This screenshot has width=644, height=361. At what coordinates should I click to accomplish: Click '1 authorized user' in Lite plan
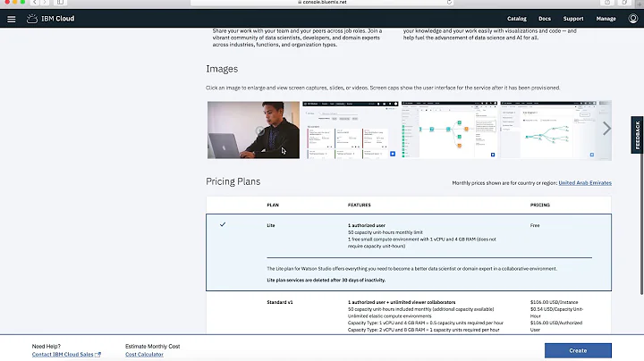pos(367,225)
